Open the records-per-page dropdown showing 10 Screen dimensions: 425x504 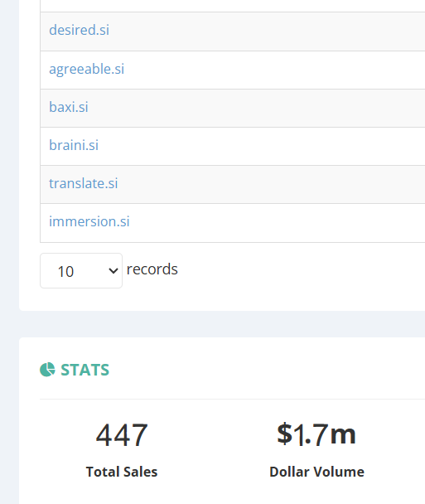(x=81, y=270)
